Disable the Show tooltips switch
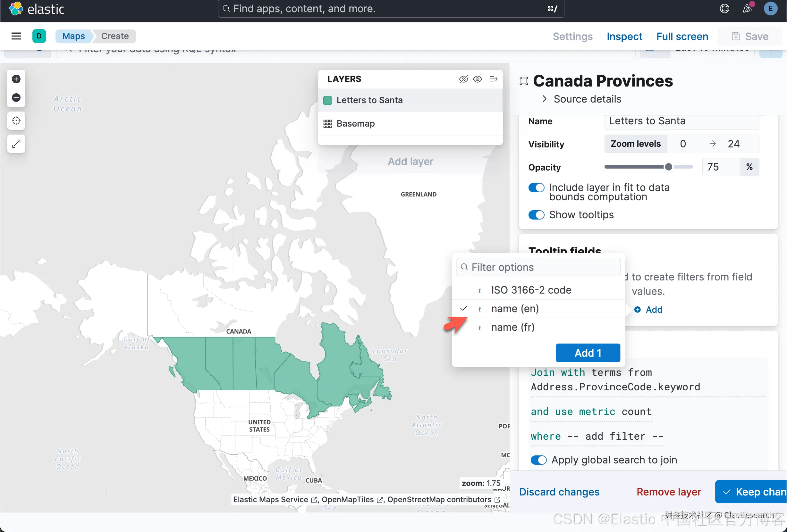787x532 pixels. (537, 215)
